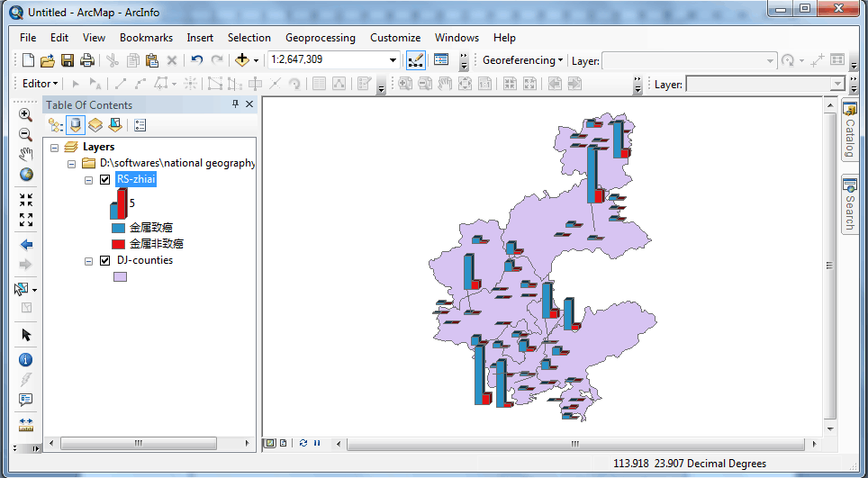Go back to previous extent arrow

[25, 245]
